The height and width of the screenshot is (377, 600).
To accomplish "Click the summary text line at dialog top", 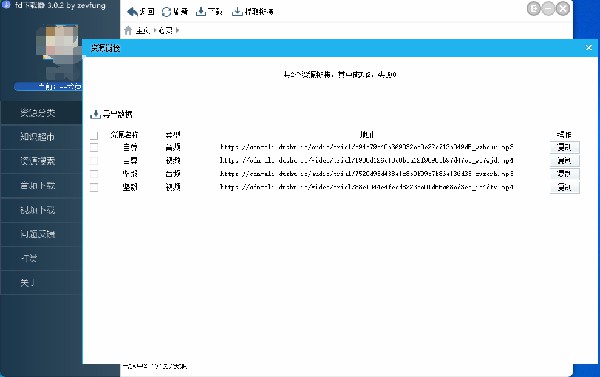I will 339,75.
